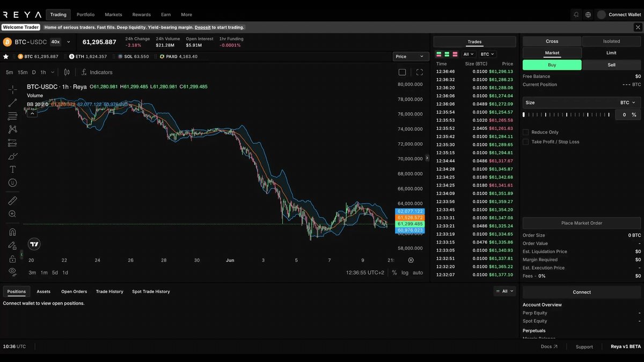Open chart settings gear near time axis
Viewport: 644px width, 362px height.
click(x=411, y=260)
